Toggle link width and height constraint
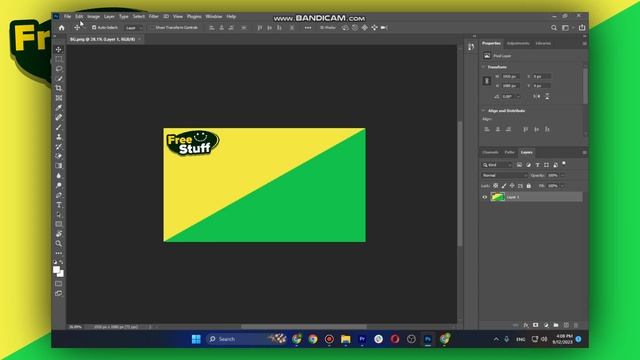 487,81
